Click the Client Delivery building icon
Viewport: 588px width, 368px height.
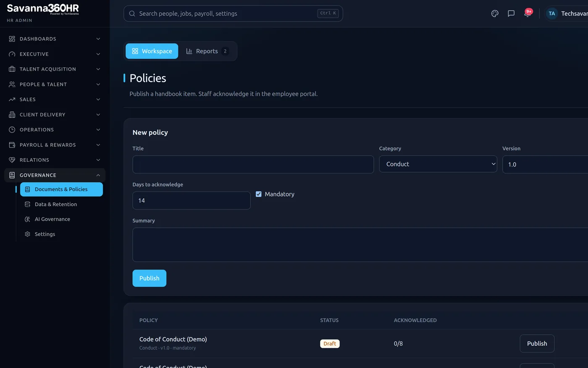click(12, 114)
